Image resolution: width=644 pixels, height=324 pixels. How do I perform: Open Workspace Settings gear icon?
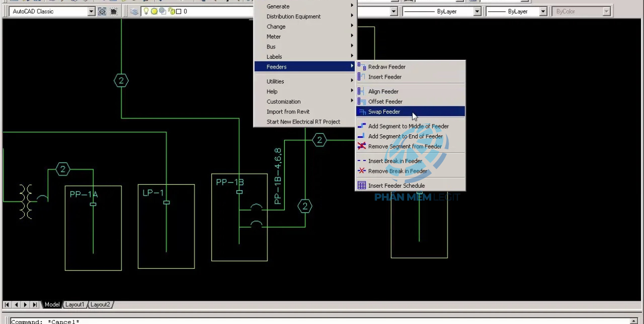pyautogui.click(x=102, y=11)
